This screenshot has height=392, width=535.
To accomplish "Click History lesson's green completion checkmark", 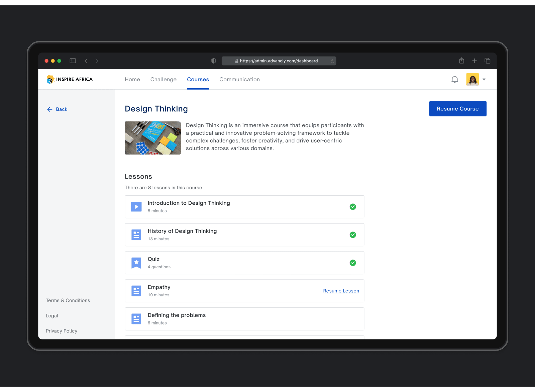I will 353,235.
